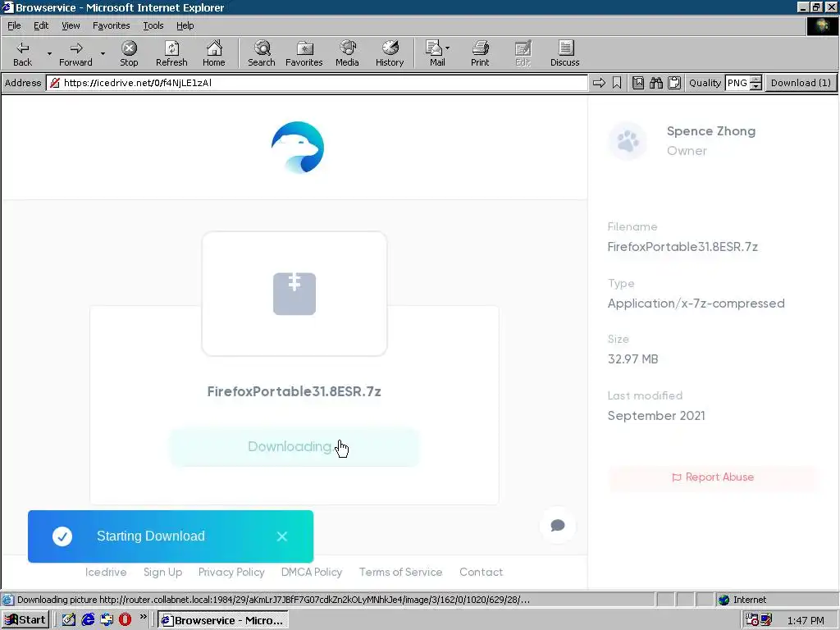The image size is (840, 630).
Task: Decrease Quality with spinner down arrow
Action: 756,87
